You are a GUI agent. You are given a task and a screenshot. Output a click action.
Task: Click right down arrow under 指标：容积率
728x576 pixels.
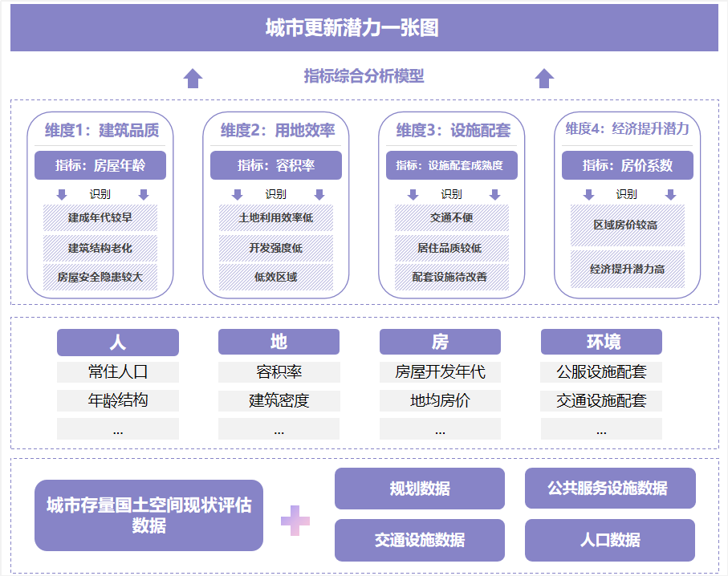(319, 195)
